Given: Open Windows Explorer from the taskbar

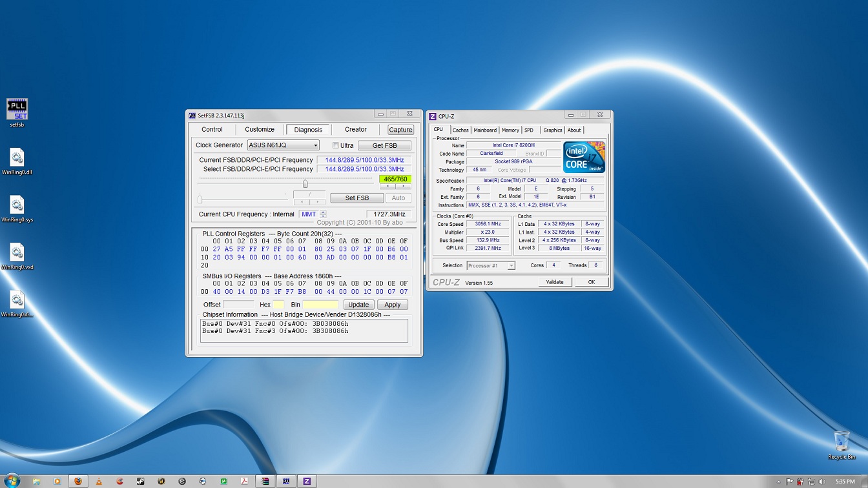Looking at the screenshot, I should (37, 481).
